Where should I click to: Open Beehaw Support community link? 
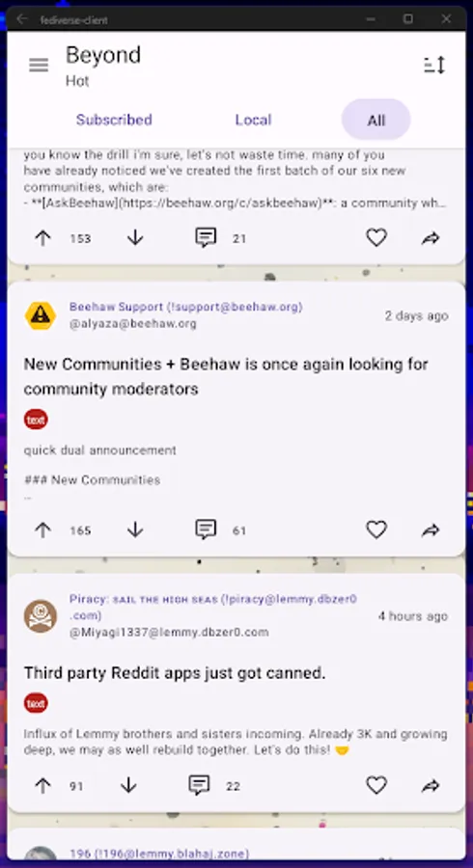(186, 307)
